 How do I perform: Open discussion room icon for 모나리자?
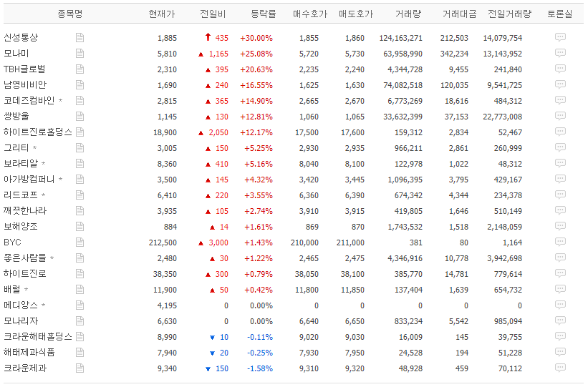(x=560, y=320)
